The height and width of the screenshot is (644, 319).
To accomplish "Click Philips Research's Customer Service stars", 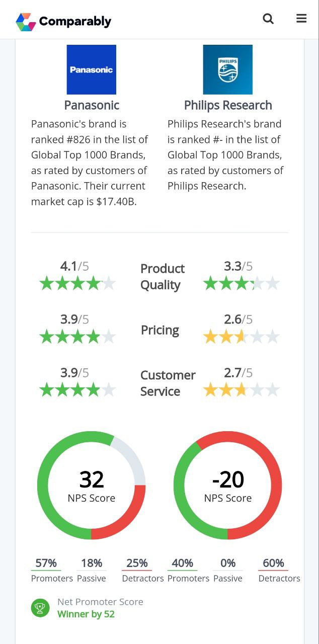I will (242, 390).
